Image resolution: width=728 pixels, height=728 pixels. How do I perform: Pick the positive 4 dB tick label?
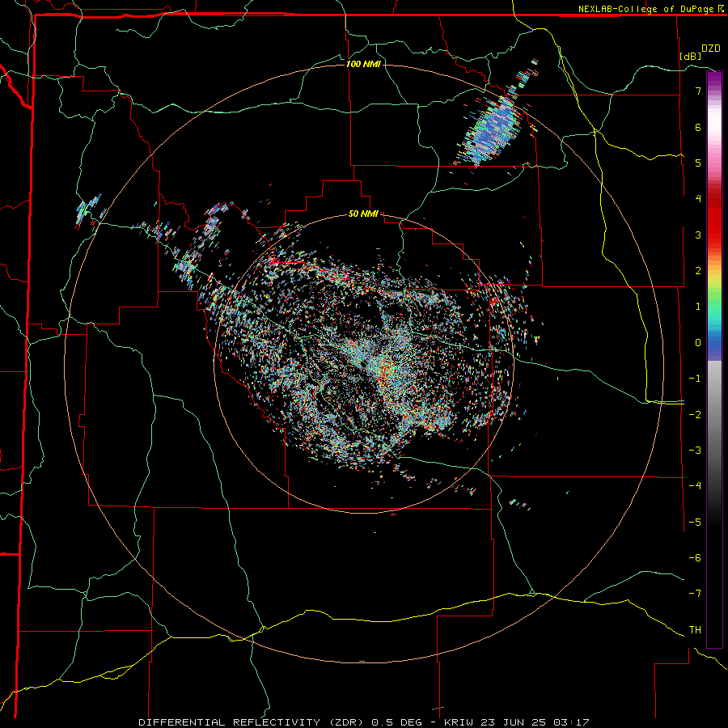pos(698,199)
